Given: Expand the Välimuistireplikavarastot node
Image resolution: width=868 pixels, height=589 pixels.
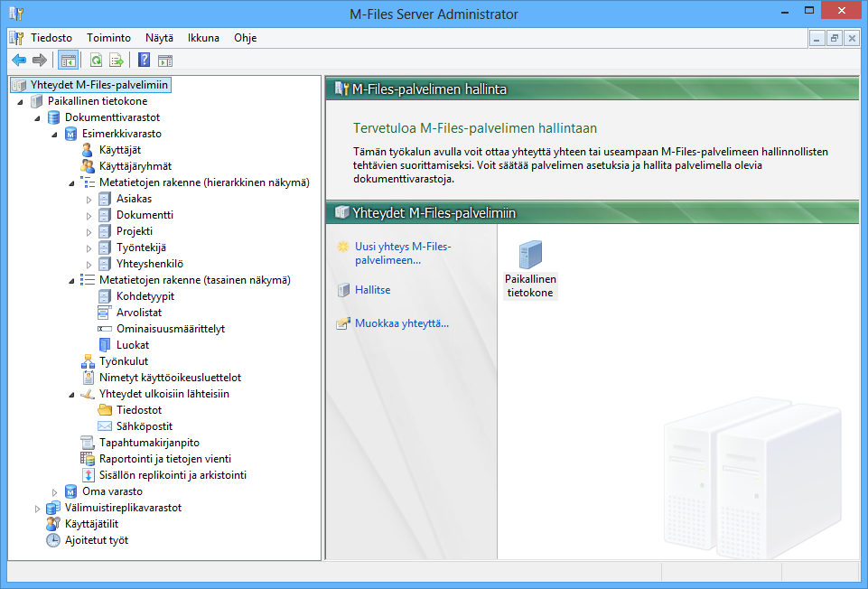Looking at the screenshot, I should tap(38, 509).
